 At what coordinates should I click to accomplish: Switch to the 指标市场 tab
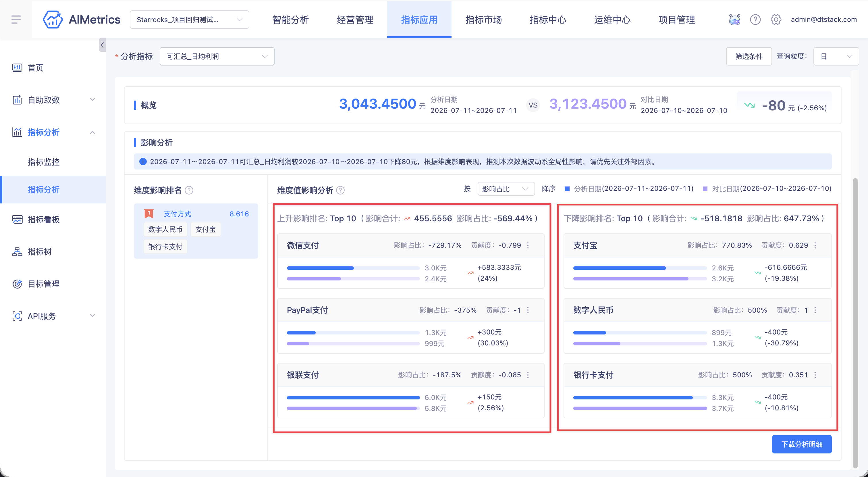(483, 20)
